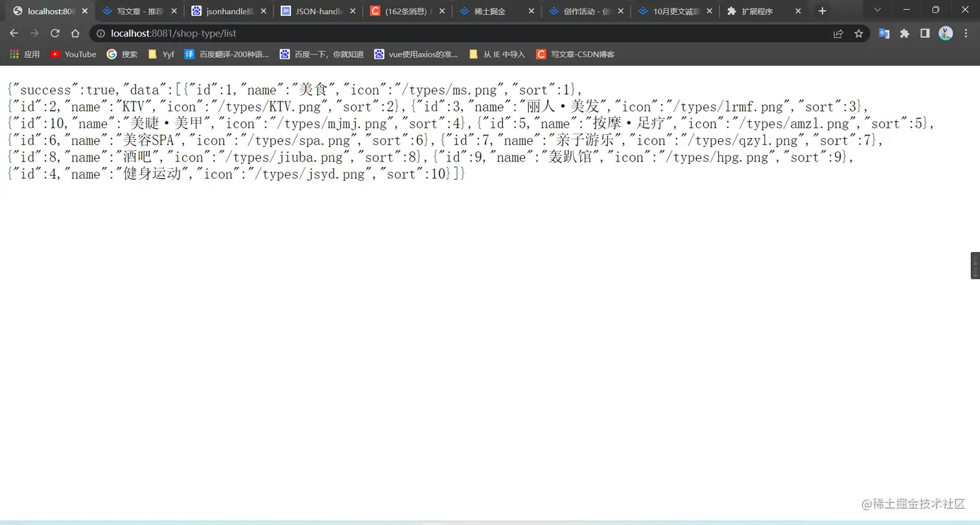The height and width of the screenshot is (525, 980).
Task: Bookmark this page with the star icon
Action: coord(859,34)
